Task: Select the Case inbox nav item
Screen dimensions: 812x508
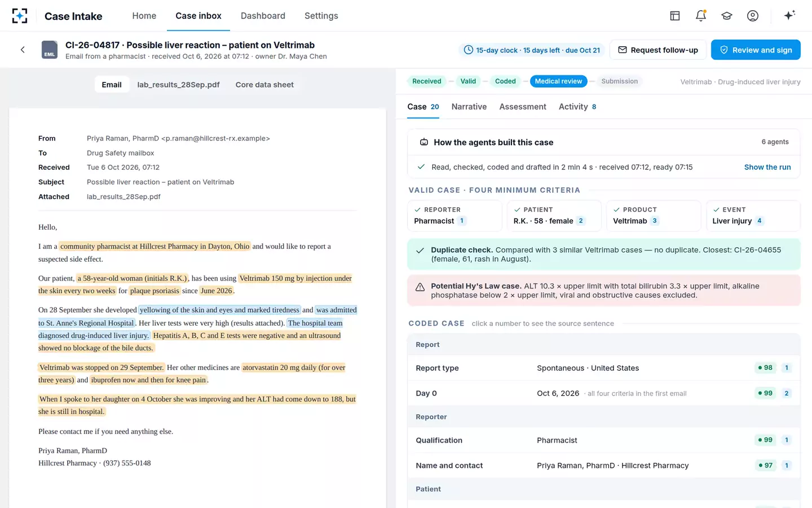Action: (198, 16)
